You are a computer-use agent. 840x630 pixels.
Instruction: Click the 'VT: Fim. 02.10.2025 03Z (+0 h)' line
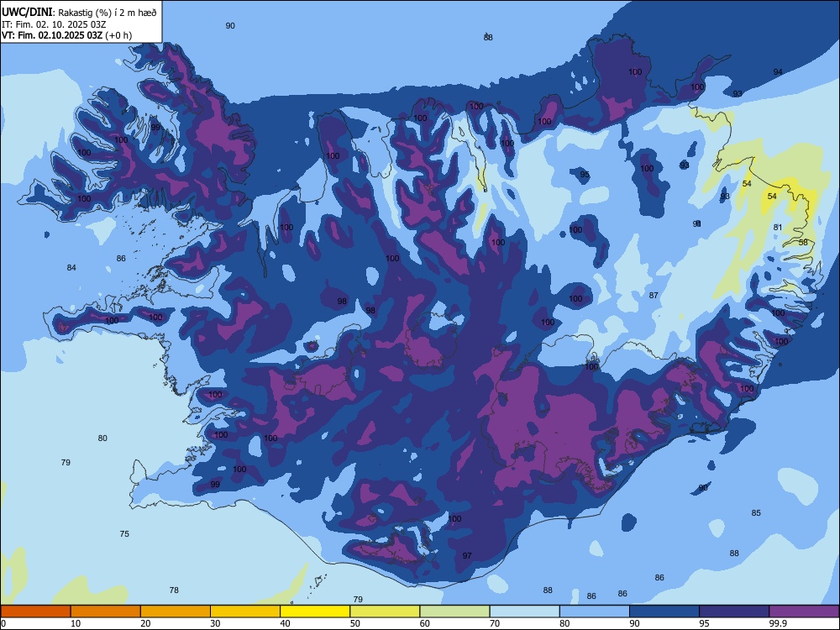tap(66, 35)
